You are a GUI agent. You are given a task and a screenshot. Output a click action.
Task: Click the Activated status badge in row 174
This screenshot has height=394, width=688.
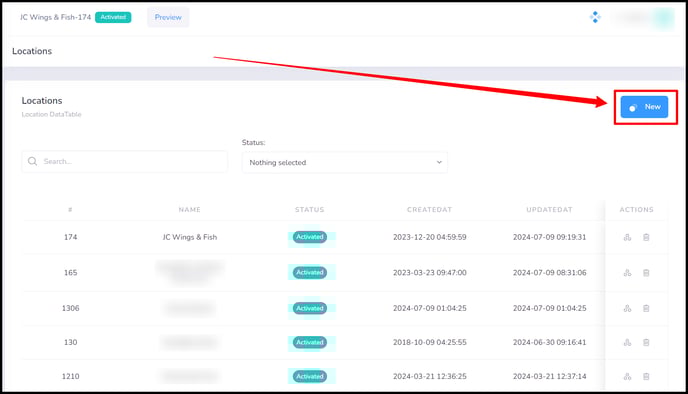(310, 237)
